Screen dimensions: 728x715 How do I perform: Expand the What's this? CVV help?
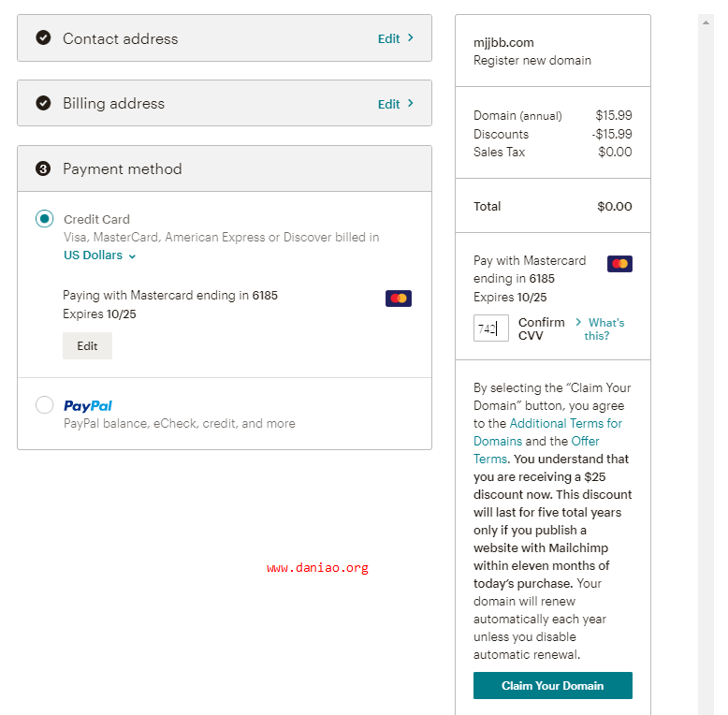601,328
